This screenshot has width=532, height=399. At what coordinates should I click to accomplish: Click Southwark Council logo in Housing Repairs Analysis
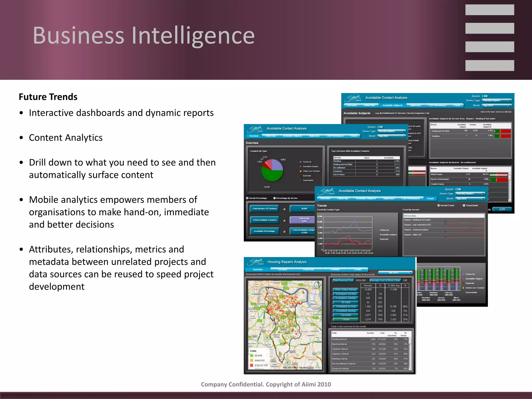pyautogui.click(x=255, y=262)
